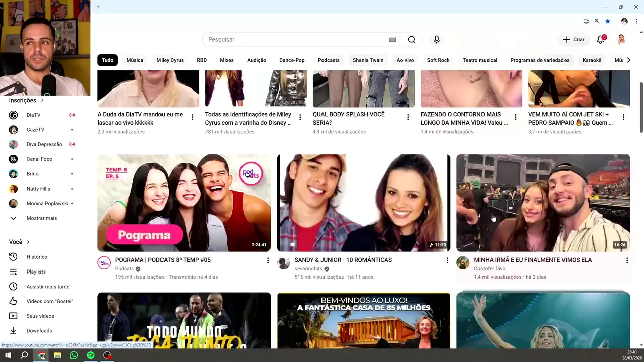Click the Podcasts channel avatar
This screenshot has height=362, width=644.
click(x=104, y=263)
